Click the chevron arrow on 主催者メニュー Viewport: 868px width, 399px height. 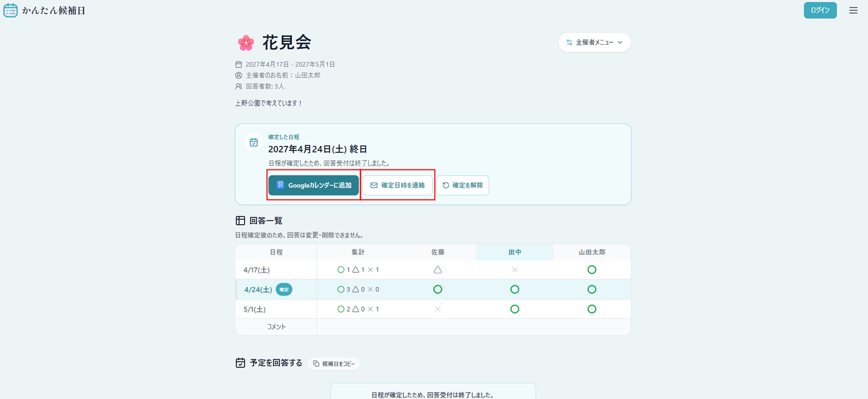click(x=620, y=43)
